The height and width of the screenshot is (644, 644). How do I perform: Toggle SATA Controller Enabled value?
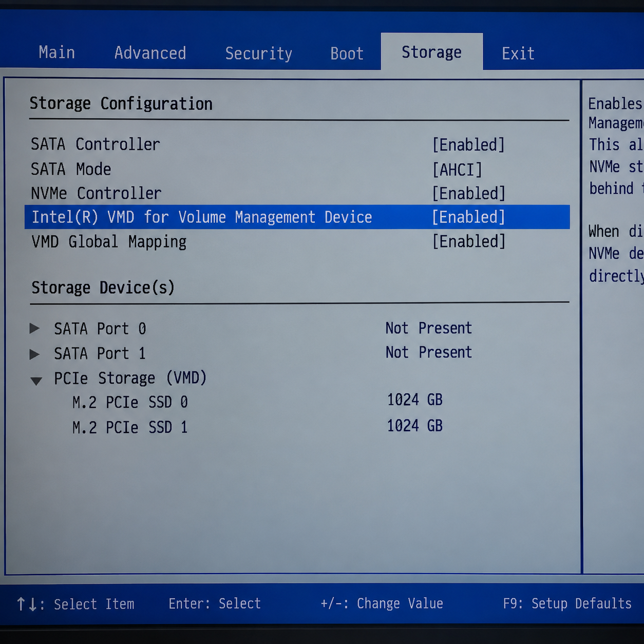pos(468,145)
